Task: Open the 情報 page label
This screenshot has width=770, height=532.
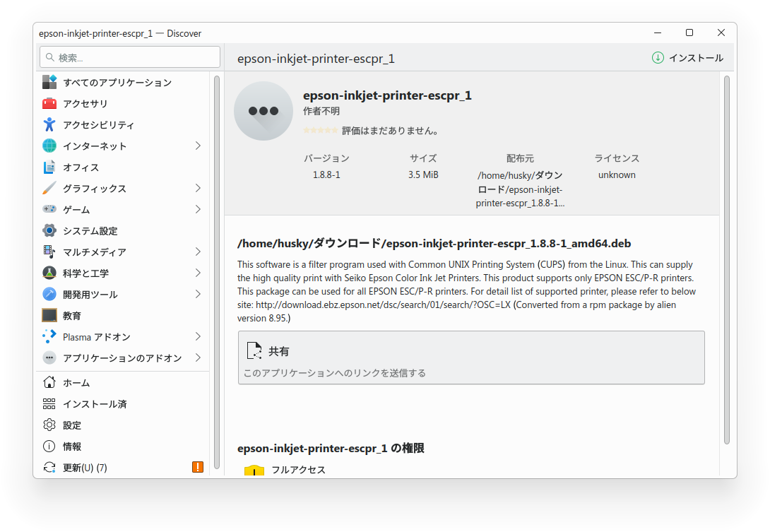Action: [x=72, y=447]
